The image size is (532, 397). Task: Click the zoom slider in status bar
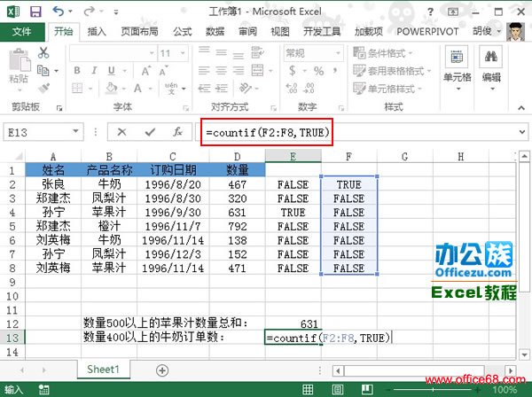[x=434, y=390]
